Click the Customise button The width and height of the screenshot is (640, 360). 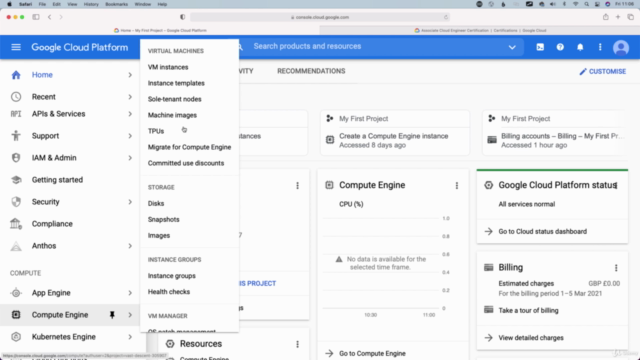point(602,71)
